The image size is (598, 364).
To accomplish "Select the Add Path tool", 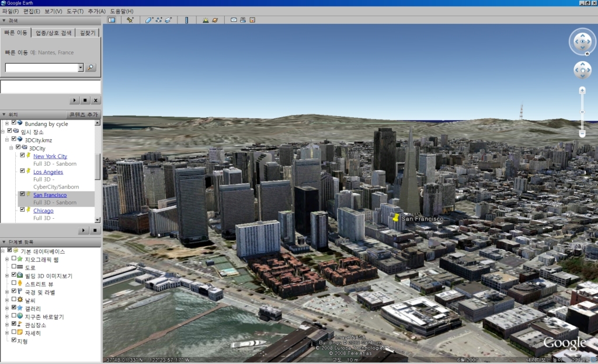I will click(x=159, y=20).
